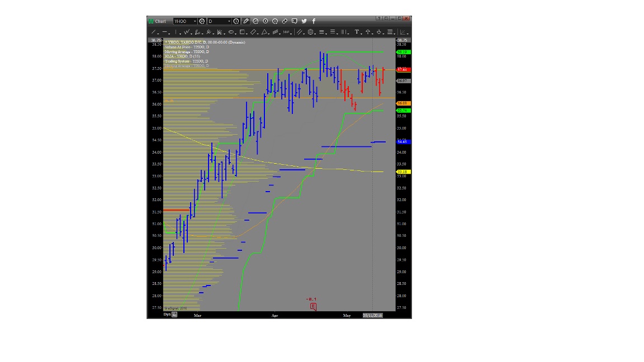Select the triangle drawing tool
The width and height of the screenshot is (644, 362).
[264, 32]
